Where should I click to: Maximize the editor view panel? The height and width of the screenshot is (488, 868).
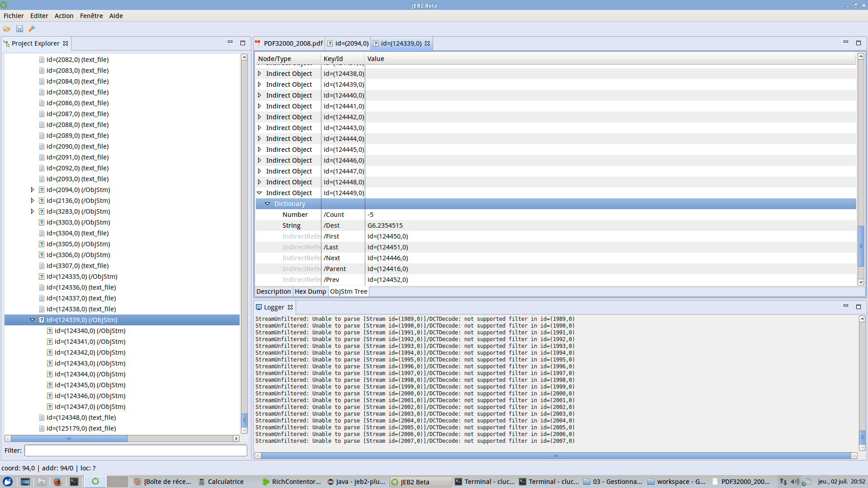859,42
